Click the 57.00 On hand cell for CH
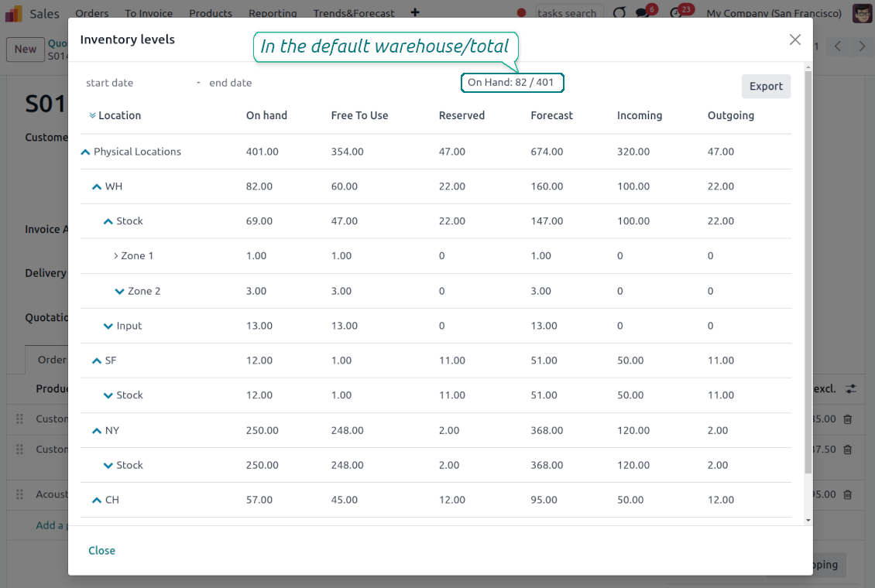The width and height of the screenshot is (875, 588). tap(259, 500)
